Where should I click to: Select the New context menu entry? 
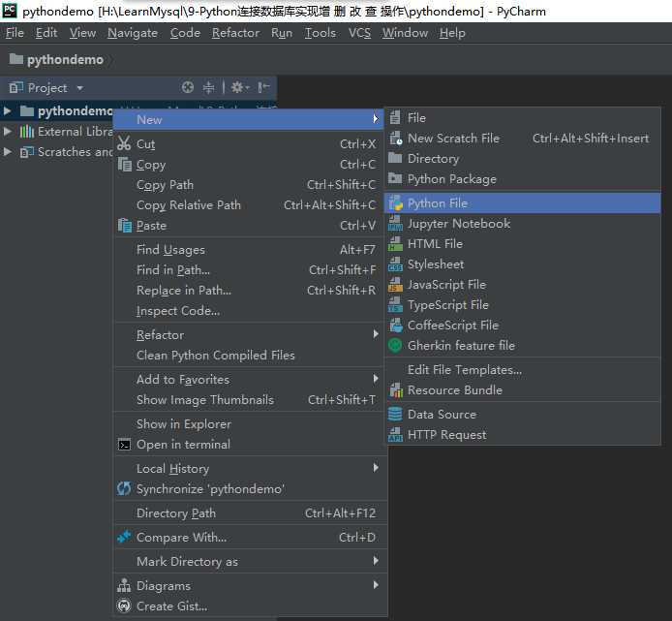click(x=250, y=120)
